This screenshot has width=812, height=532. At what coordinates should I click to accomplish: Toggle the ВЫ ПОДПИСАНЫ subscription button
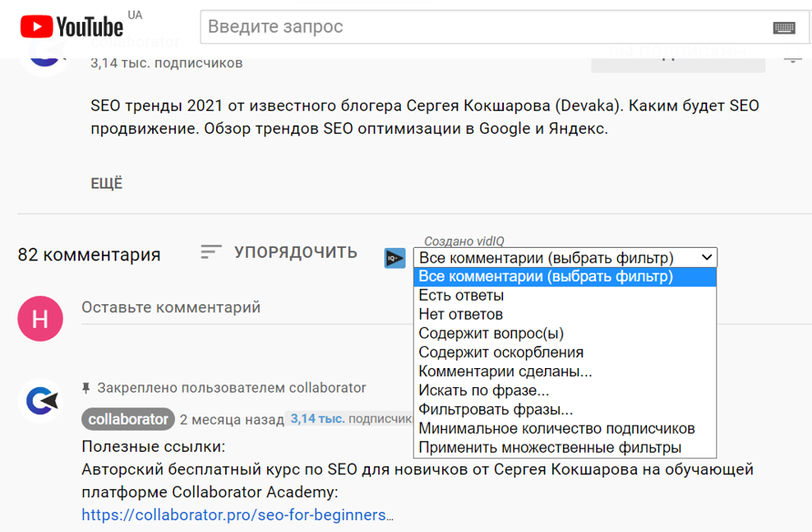(x=678, y=57)
